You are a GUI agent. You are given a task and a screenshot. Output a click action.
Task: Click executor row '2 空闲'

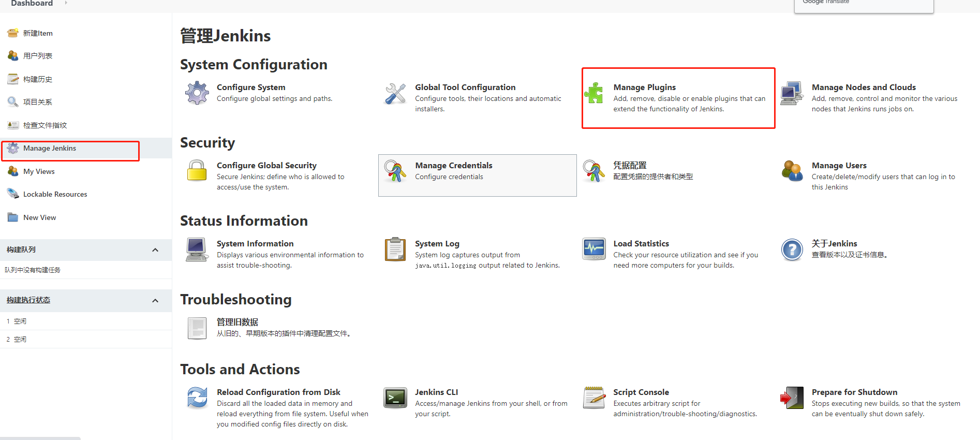86,339
